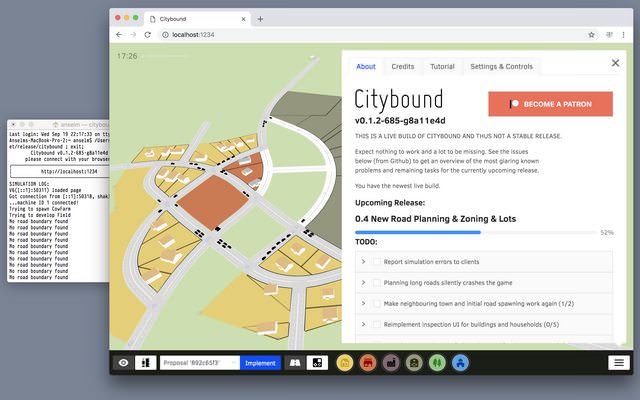Bookmark the page with the star icon

pyautogui.click(x=591, y=35)
